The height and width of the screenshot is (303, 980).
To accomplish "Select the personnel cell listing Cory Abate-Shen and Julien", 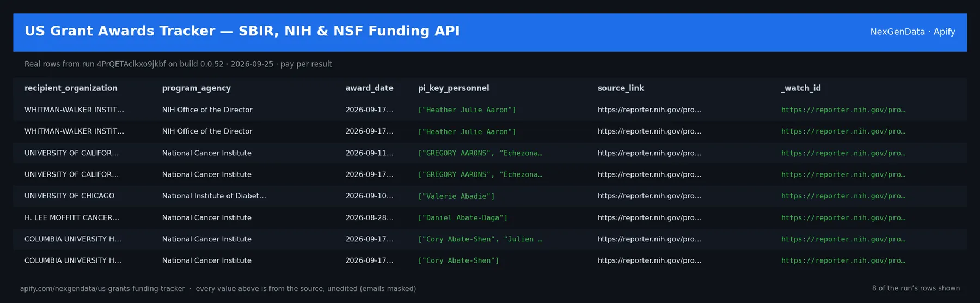I will tap(480, 239).
